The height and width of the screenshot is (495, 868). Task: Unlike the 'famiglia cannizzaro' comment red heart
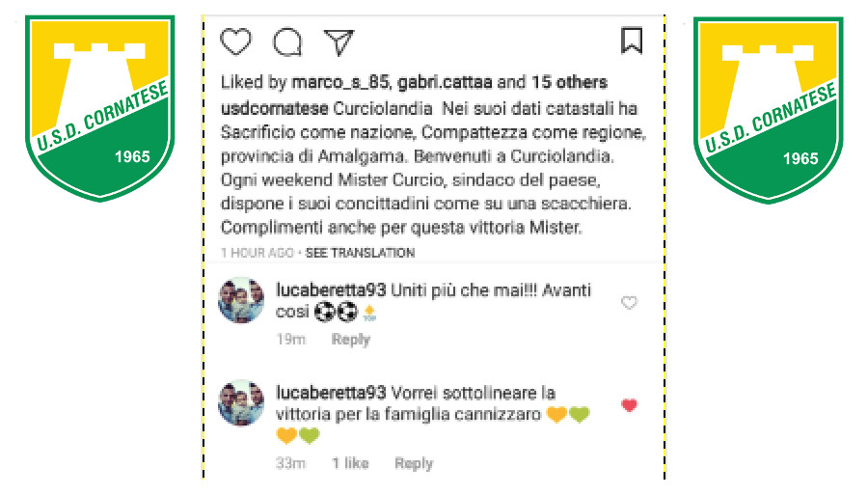pos(629,405)
